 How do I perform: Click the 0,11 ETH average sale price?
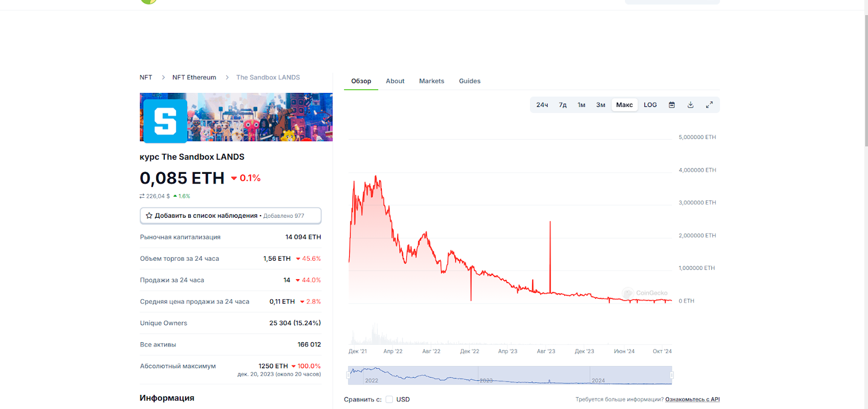(282, 301)
